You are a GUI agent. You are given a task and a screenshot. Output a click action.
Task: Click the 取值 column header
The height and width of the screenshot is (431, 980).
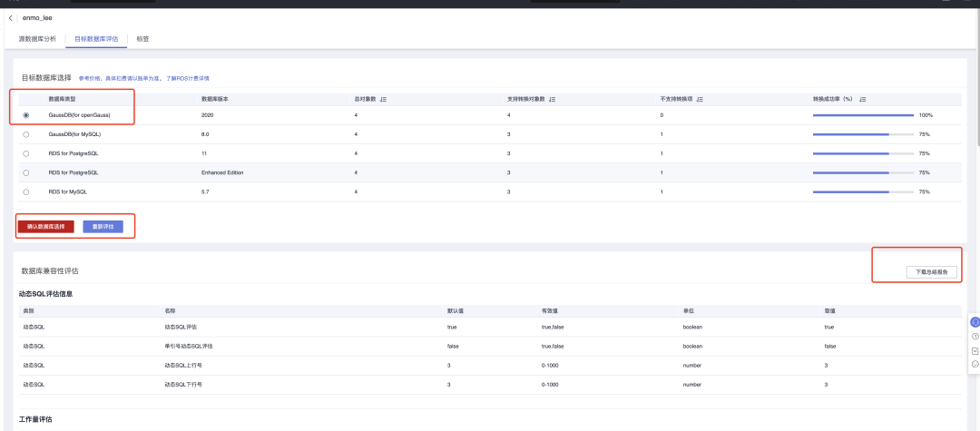point(830,310)
